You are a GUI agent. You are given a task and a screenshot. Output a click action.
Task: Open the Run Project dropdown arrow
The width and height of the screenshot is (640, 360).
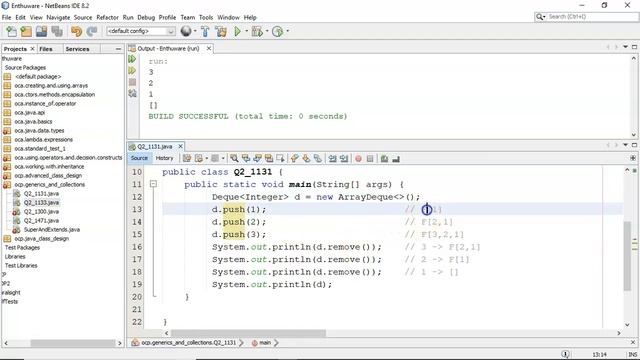(x=246, y=31)
